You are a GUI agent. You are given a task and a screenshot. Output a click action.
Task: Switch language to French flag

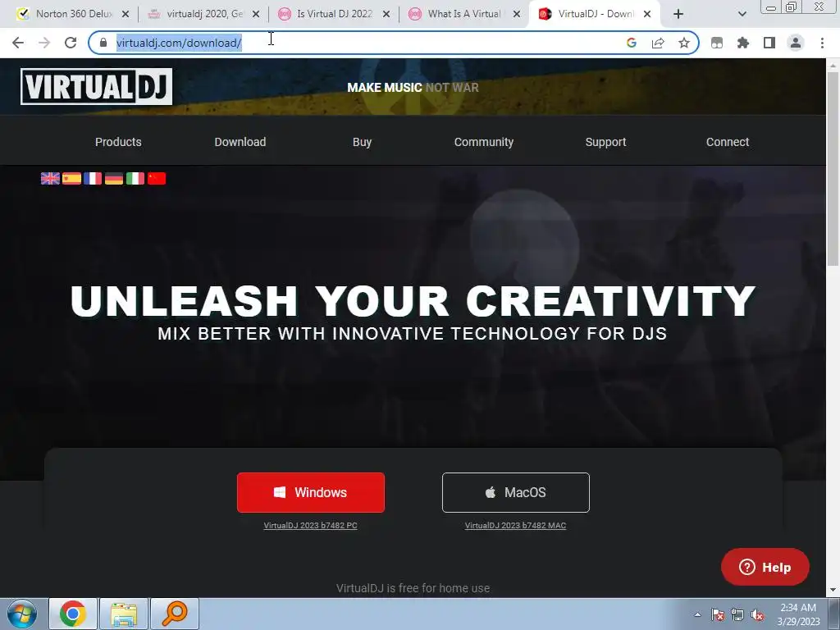93,178
